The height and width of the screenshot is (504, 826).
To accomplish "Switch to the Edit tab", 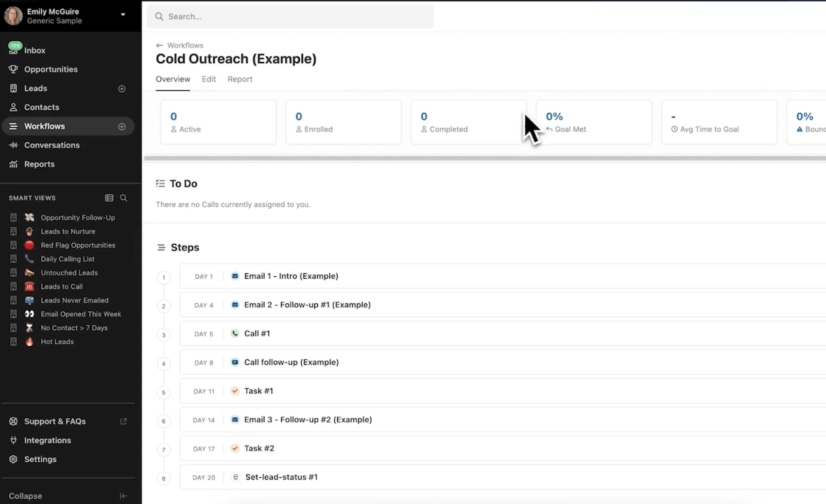I will [209, 79].
